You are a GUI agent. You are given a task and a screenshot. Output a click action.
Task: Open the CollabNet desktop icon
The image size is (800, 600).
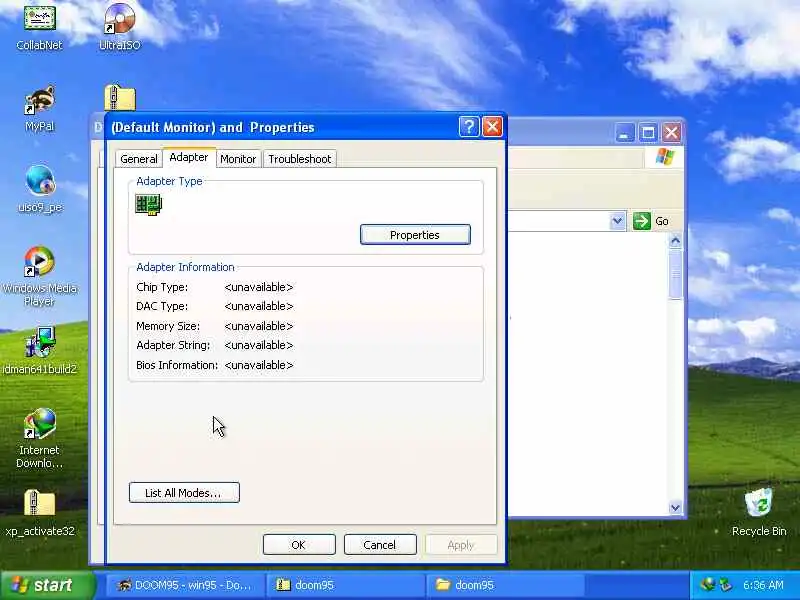(x=39, y=27)
